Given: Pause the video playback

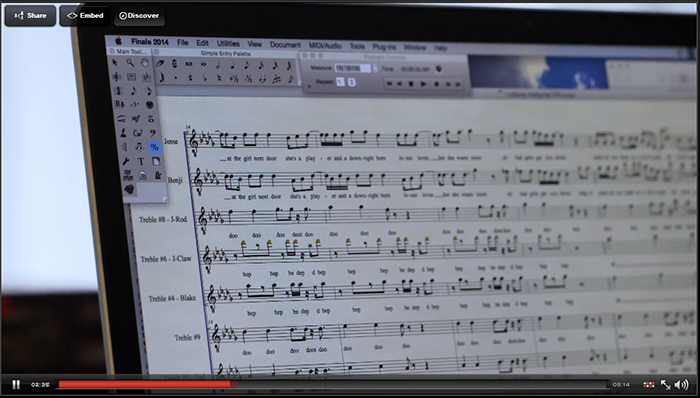Looking at the screenshot, I should 16,385.
